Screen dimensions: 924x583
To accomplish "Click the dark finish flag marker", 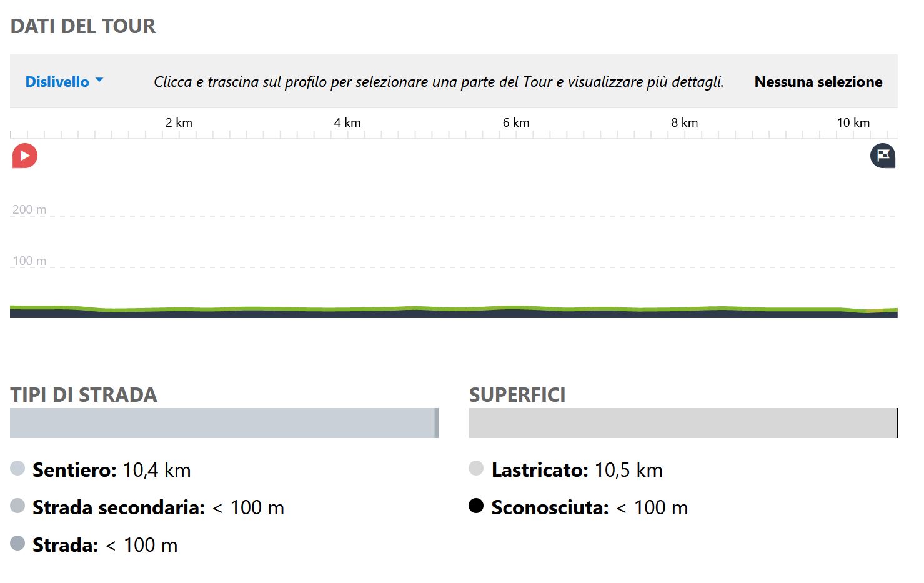I will 883,156.
